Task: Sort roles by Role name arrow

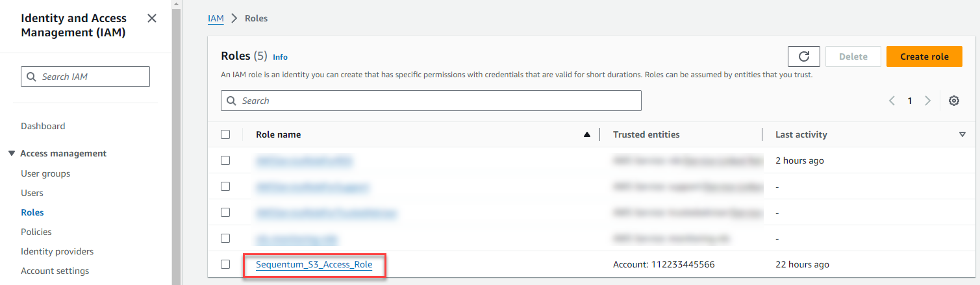Action: click(x=587, y=134)
